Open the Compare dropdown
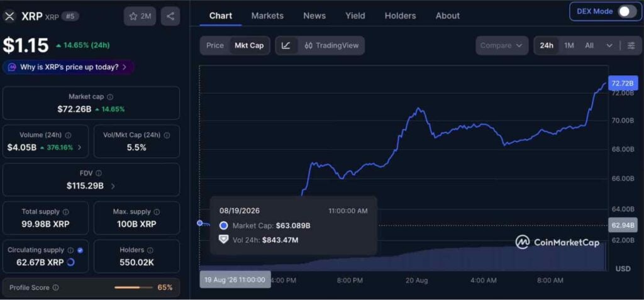The image size is (644, 300). click(501, 46)
